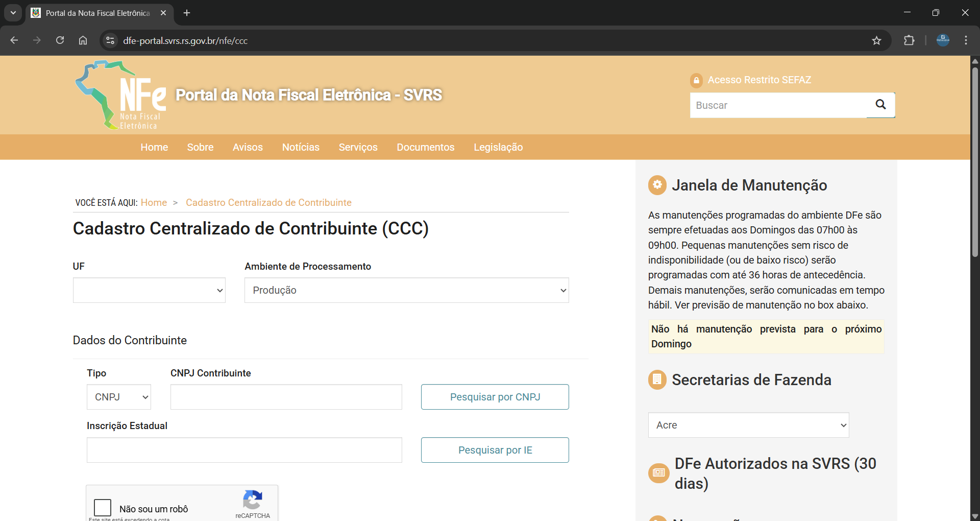The width and height of the screenshot is (980, 521).
Task: Focus the Inscrição Estadual input field
Action: click(244, 450)
